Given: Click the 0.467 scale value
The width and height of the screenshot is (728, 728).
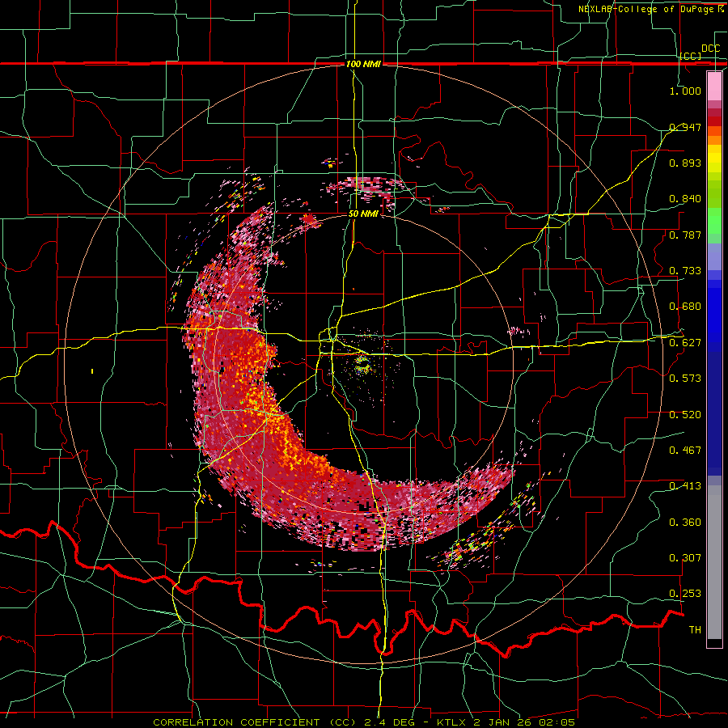Looking at the screenshot, I should pyautogui.click(x=685, y=451).
